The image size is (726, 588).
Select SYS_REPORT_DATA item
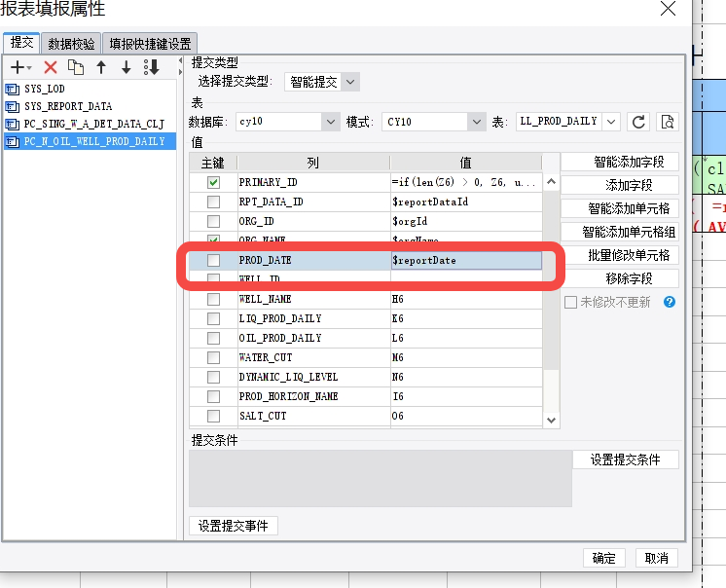(x=90, y=106)
